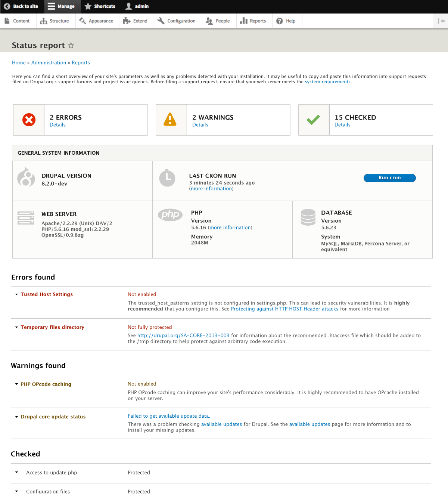This screenshot has width=448, height=501.
Task: Click the cron clock icon
Action: pyautogui.click(x=167, y=178)
